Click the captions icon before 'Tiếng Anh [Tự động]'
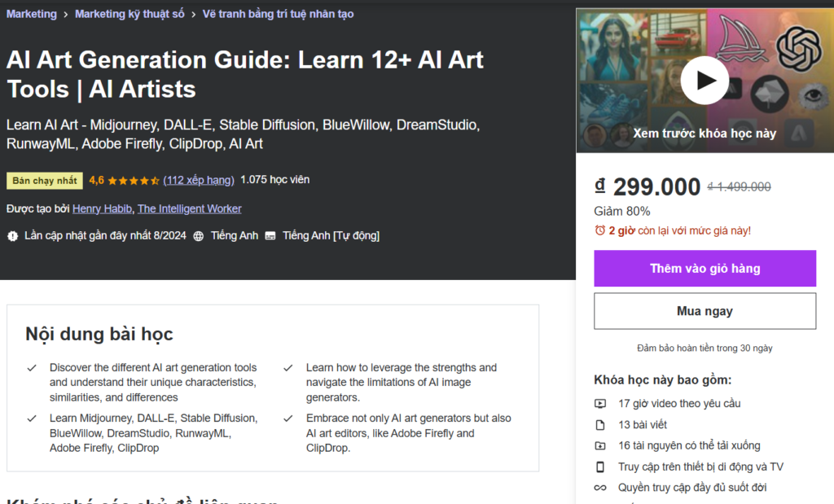 (x=271, y=235)
